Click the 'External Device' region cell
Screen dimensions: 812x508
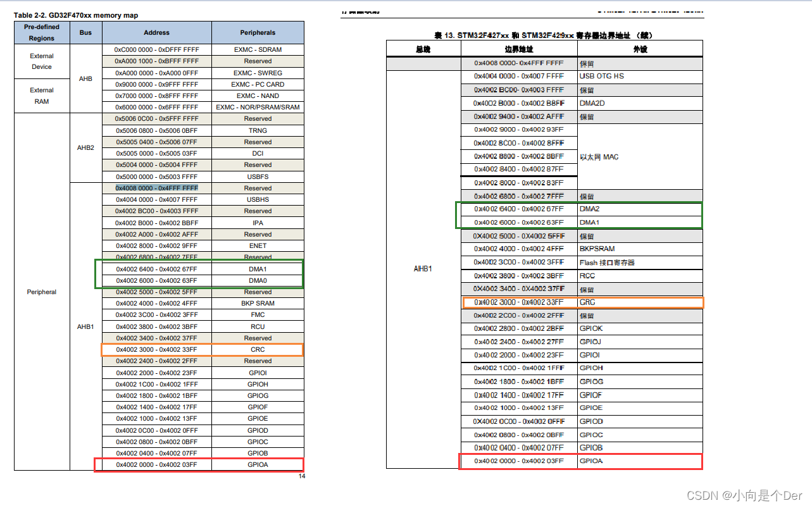point(42,61)
